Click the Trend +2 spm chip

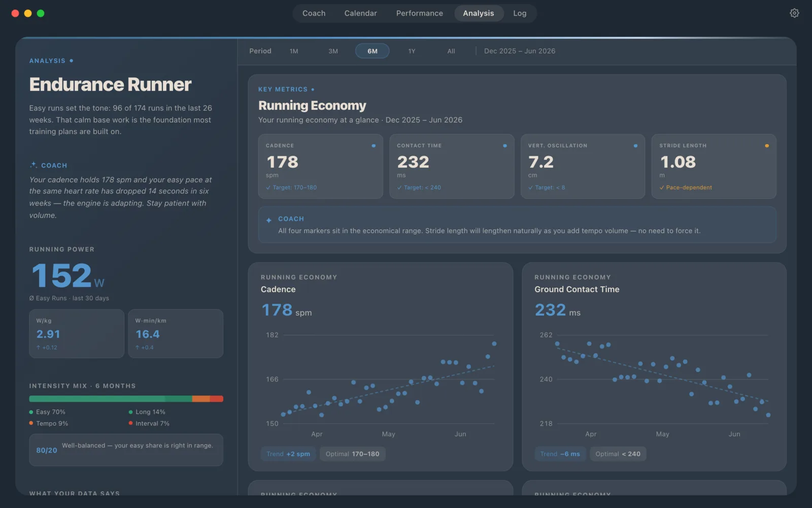pos(288,454)
